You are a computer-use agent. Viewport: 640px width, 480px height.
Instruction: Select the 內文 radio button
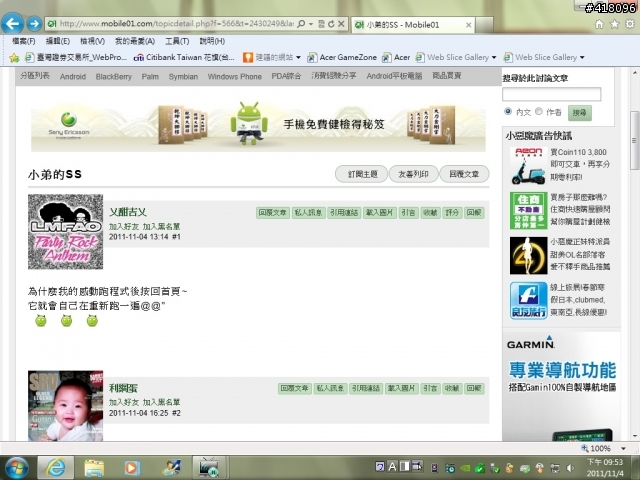[x=508, y=111]
